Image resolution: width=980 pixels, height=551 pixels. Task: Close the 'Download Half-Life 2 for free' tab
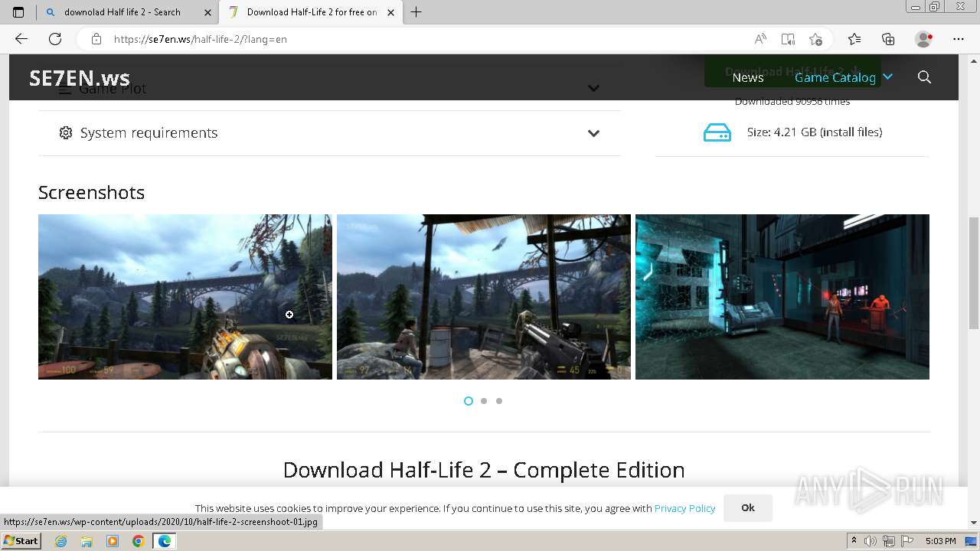point(391,12)
